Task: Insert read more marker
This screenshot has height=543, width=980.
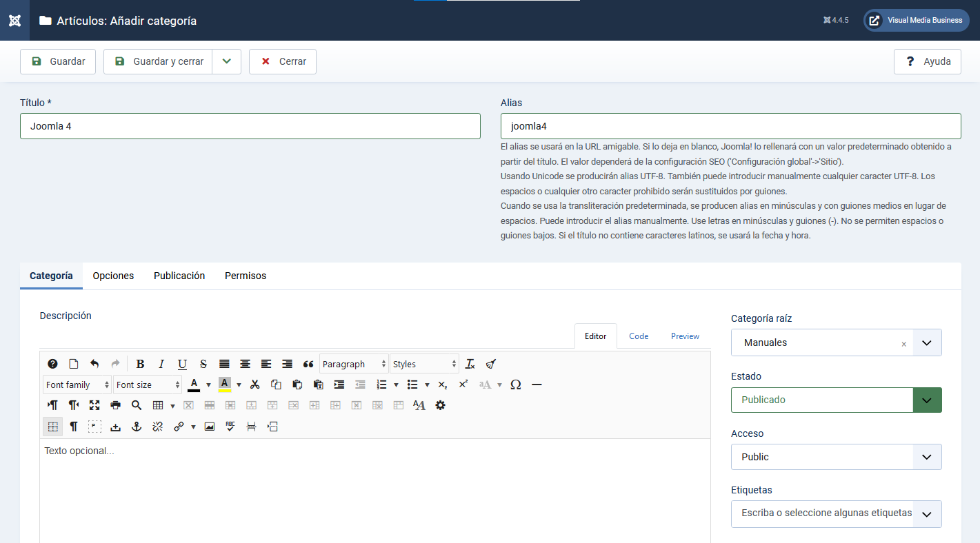Action: click(x=272, y=427)
